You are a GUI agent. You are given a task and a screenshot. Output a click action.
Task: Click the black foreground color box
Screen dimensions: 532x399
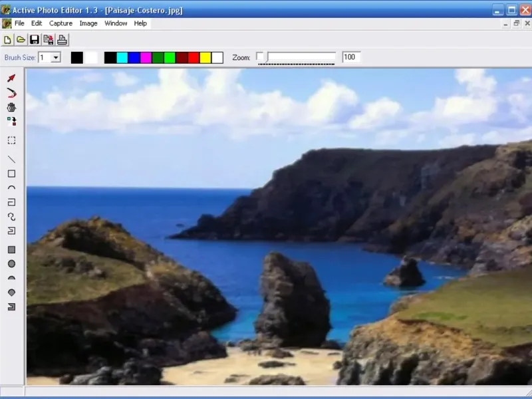coord(77,58)
